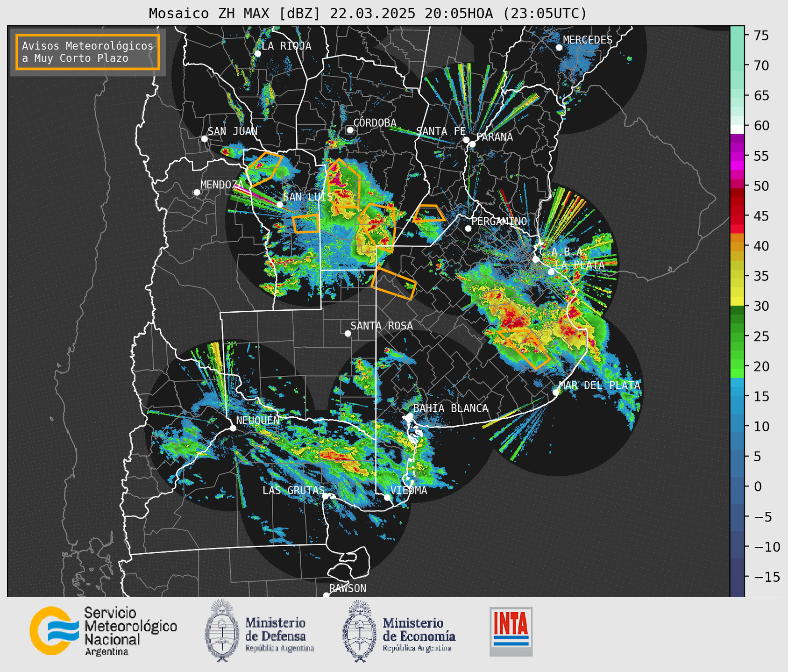Click the 40 tick label on color scale
The image size is (788, 672).
click(760, 246)
